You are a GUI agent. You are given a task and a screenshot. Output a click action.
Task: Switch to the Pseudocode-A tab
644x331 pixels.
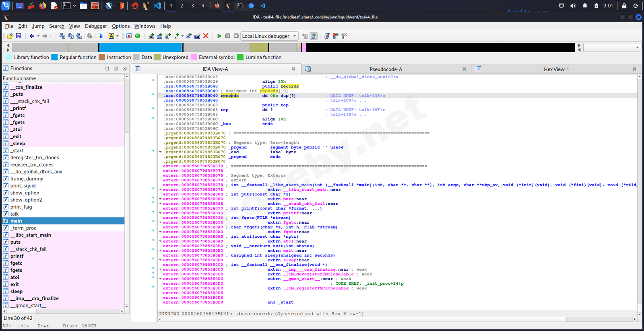point(385,69)
